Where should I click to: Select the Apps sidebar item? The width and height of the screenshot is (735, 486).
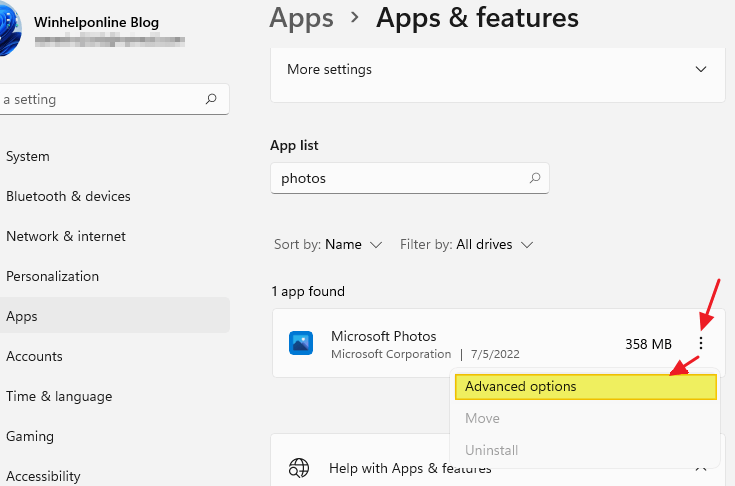tap(115, 316)
